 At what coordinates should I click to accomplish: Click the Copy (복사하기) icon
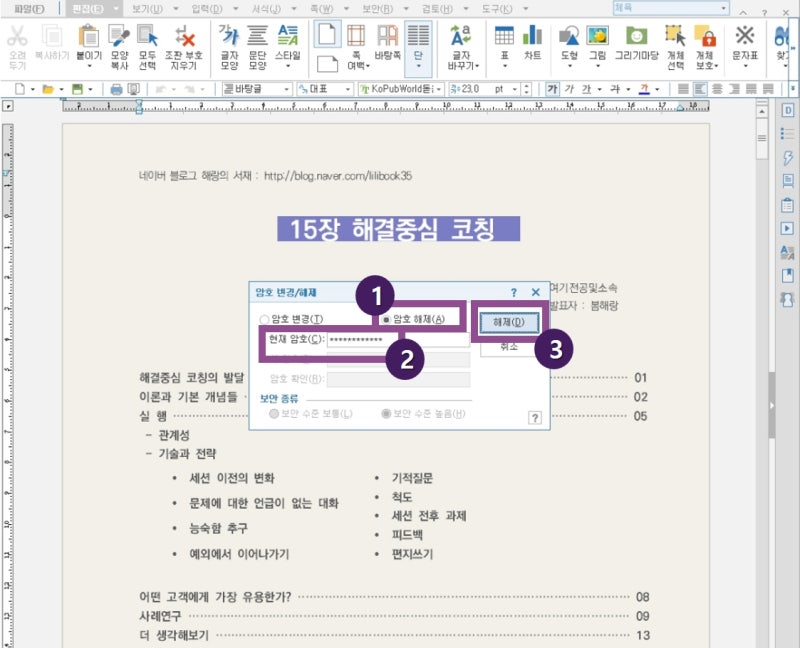pyautogui.click(x=52, y=37)
